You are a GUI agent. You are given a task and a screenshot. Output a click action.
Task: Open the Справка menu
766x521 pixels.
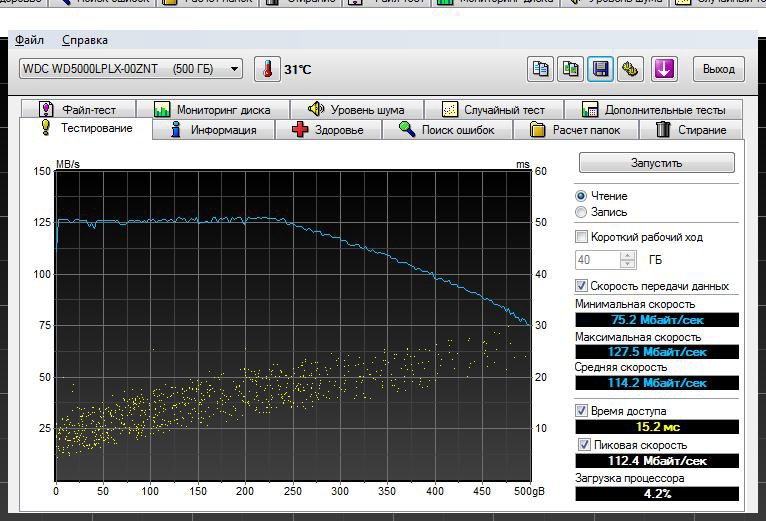coord(85,40)
